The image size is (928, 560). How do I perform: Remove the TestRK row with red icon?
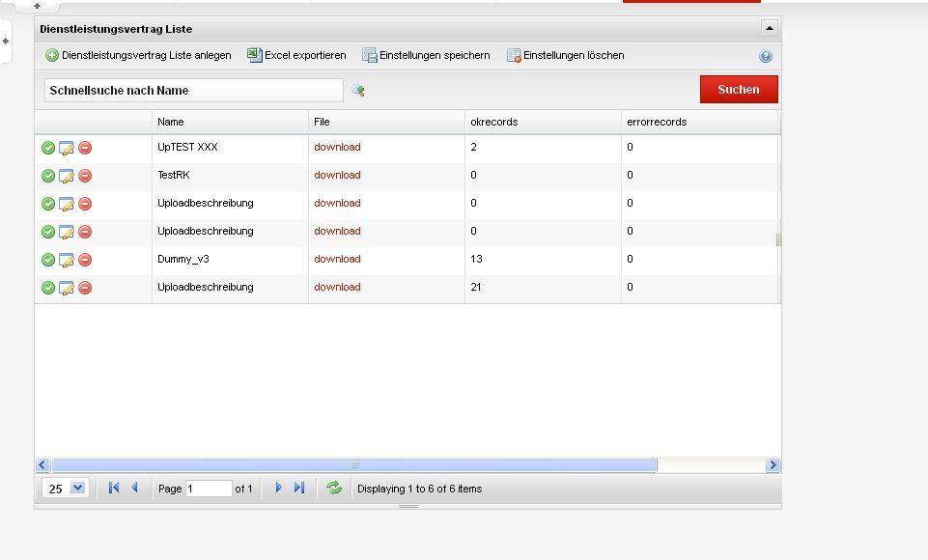coord(85,176)
